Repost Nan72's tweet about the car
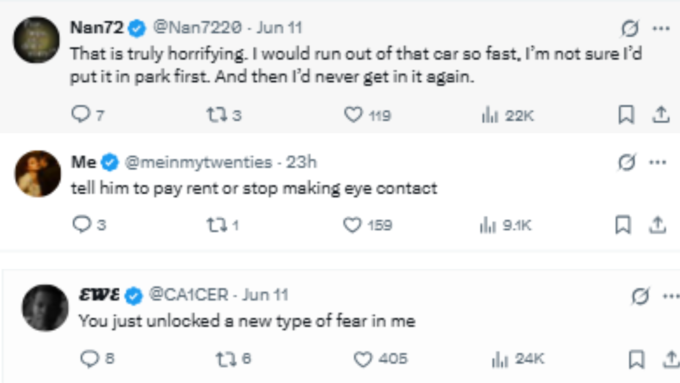This screenshot has height=383, width=680. (x=224, y=115)
